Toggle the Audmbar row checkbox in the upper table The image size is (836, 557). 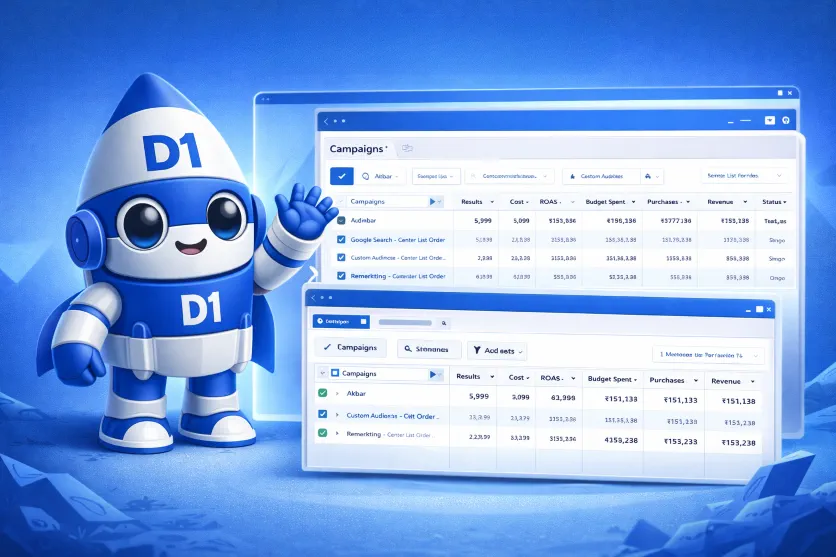[x=341, y=220]
